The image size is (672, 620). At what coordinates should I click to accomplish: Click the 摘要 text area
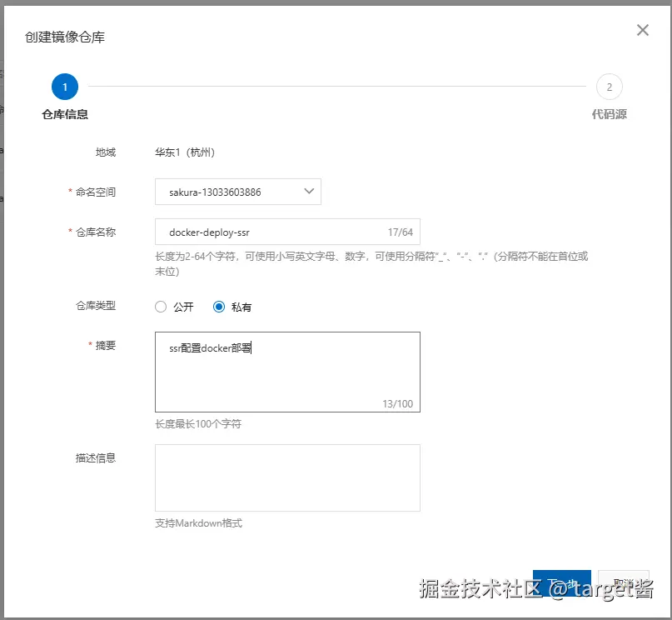pos(287,372)
